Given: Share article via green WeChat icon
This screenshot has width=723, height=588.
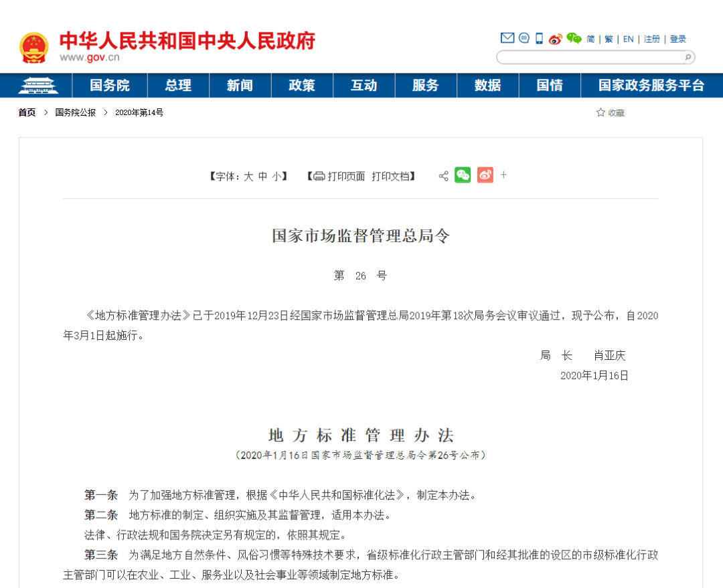Looking at the screenshot, I should [463, 175].
